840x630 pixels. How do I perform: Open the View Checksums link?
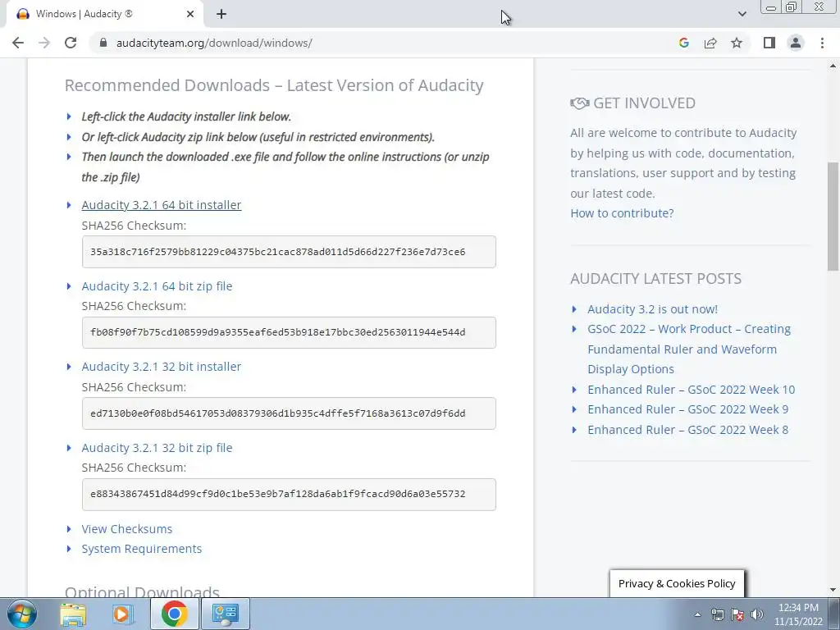coord(127,529)
